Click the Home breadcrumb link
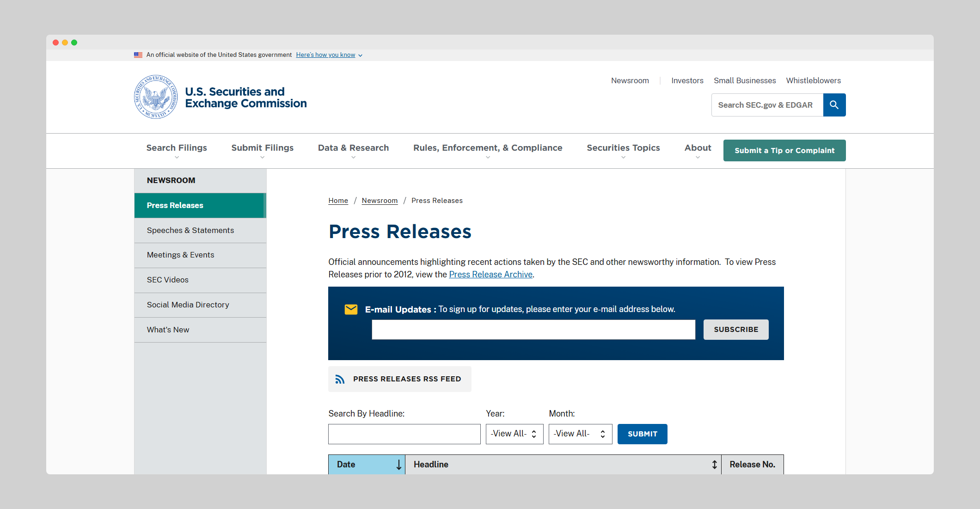The image size is (980, 509). (x=338, y=201)
